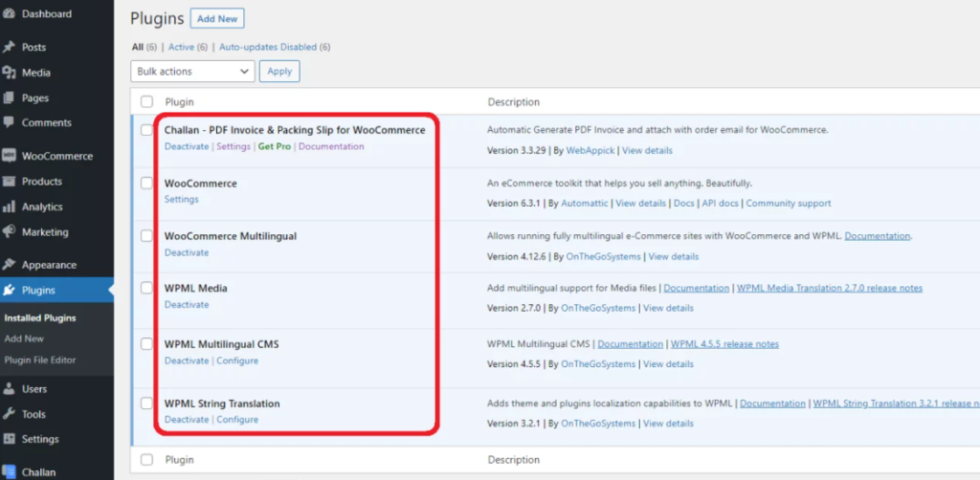This screenshot has width=980, height=480.
Task: Click the Challan menu icon in sidebar
Action: (x=9, y=472)
